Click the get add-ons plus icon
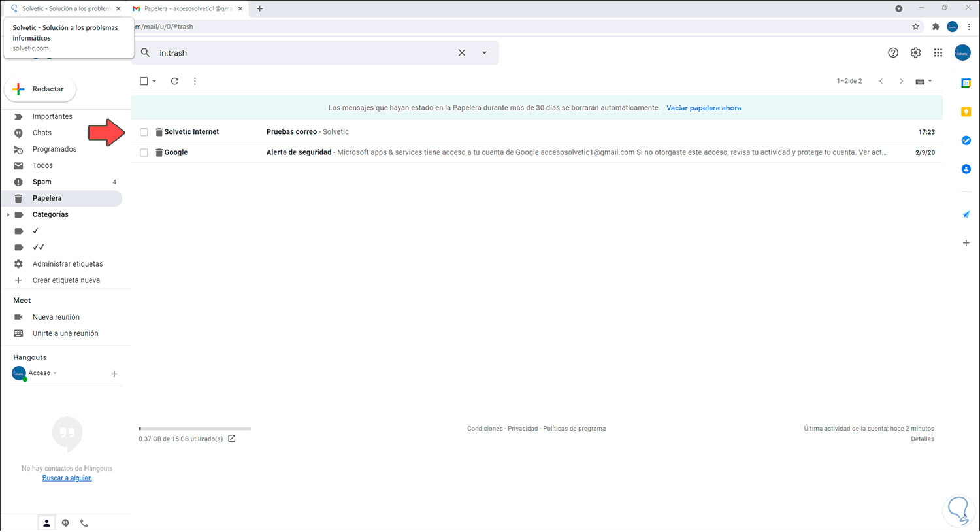This screenshot has width=980, height=532. (x=966, y=243)
